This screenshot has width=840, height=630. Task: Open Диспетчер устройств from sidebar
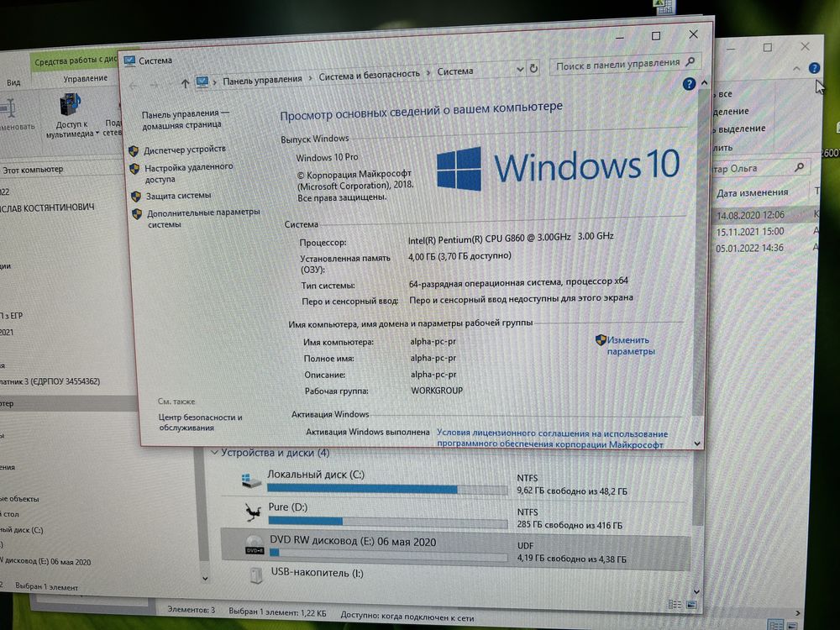(x=184, y=150)
